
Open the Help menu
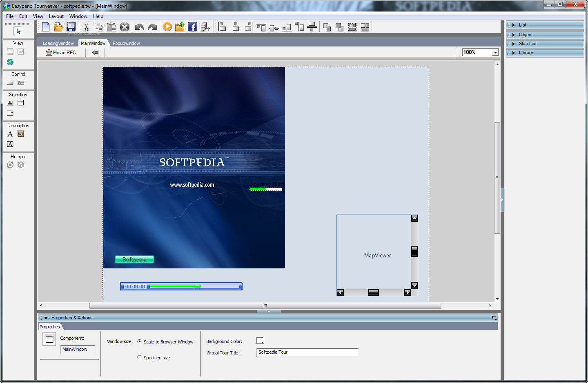coord(98,16)
